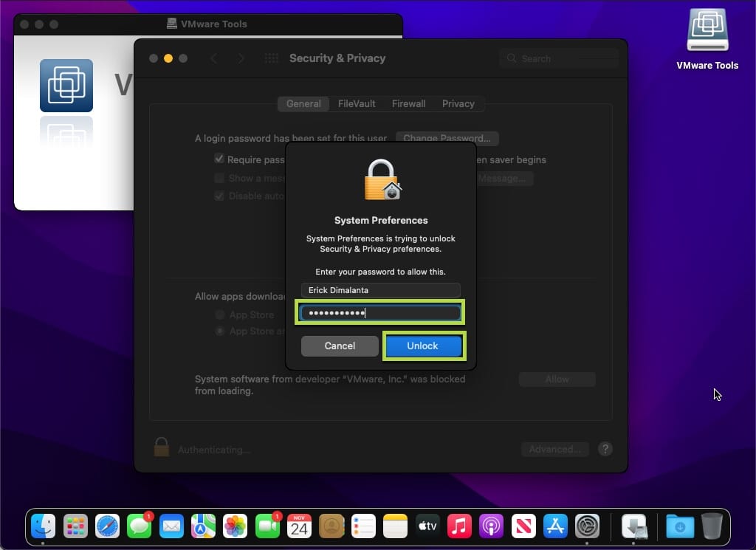This screenshot has width=756, height=550.
Task: Click the Unlock button
Action: click(x=423, y=346)
